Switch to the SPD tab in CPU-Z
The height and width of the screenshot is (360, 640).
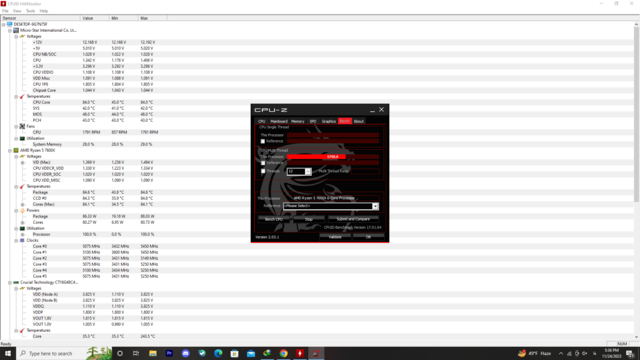313,121
